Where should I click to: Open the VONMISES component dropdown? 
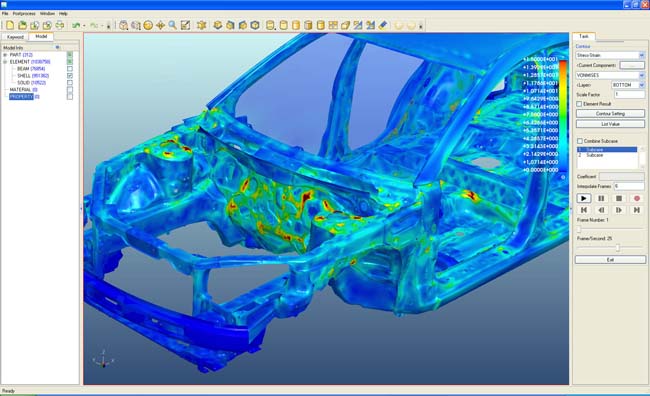(641, 75)
